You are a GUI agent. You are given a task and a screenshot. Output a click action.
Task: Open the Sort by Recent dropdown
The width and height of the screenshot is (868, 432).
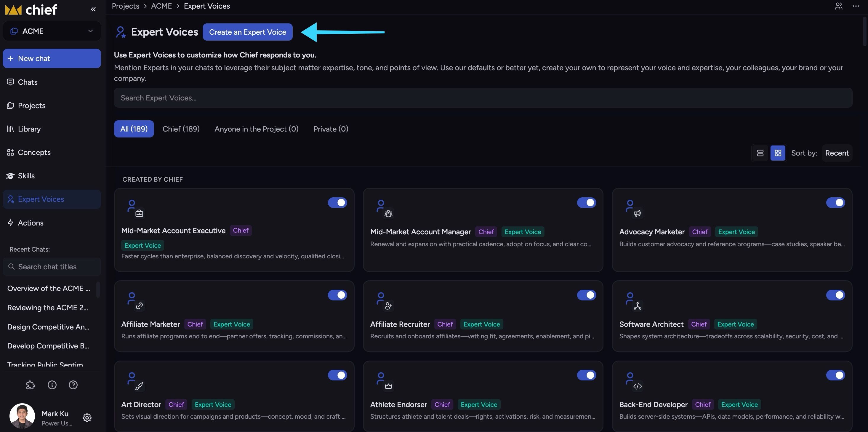point(837,153)
